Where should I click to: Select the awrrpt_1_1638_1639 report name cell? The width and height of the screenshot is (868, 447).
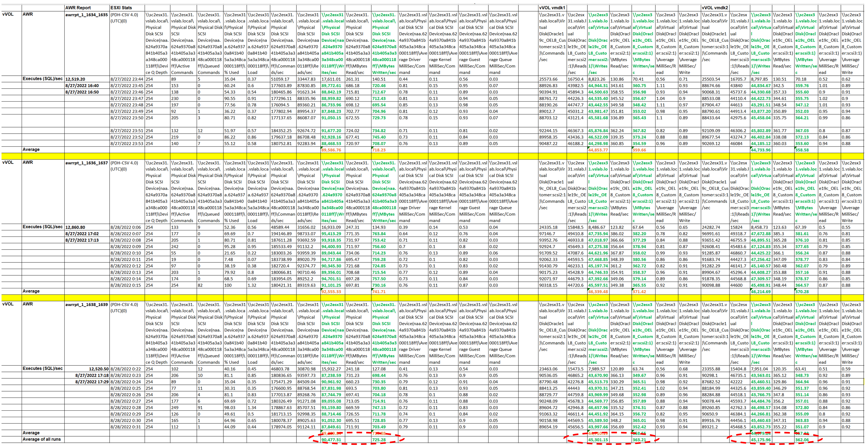pos(87,305)
